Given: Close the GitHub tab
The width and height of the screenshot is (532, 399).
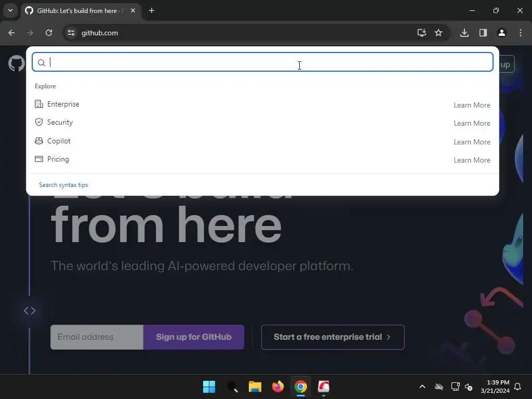Looking at the screenshot, I should 133,11.
